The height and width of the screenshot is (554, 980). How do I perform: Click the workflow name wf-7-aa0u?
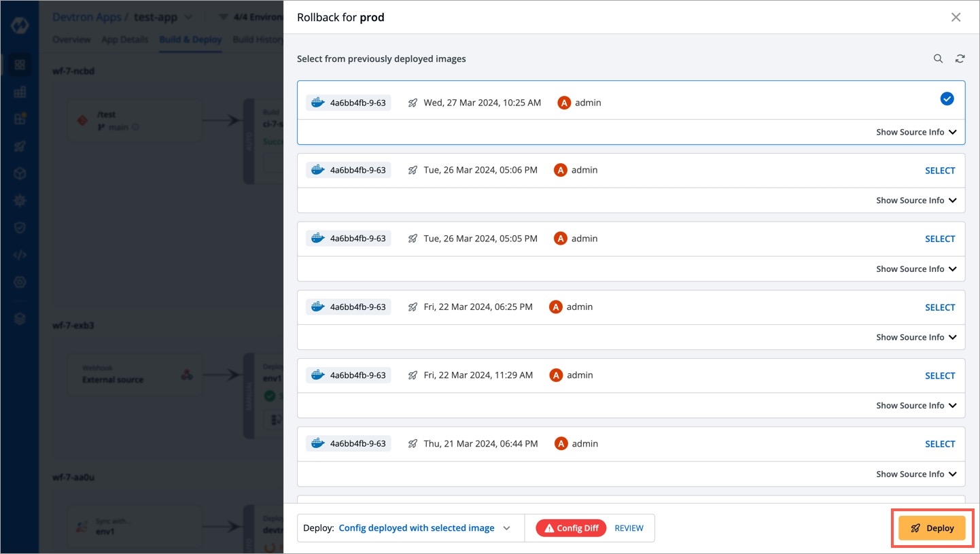(73, 477)
